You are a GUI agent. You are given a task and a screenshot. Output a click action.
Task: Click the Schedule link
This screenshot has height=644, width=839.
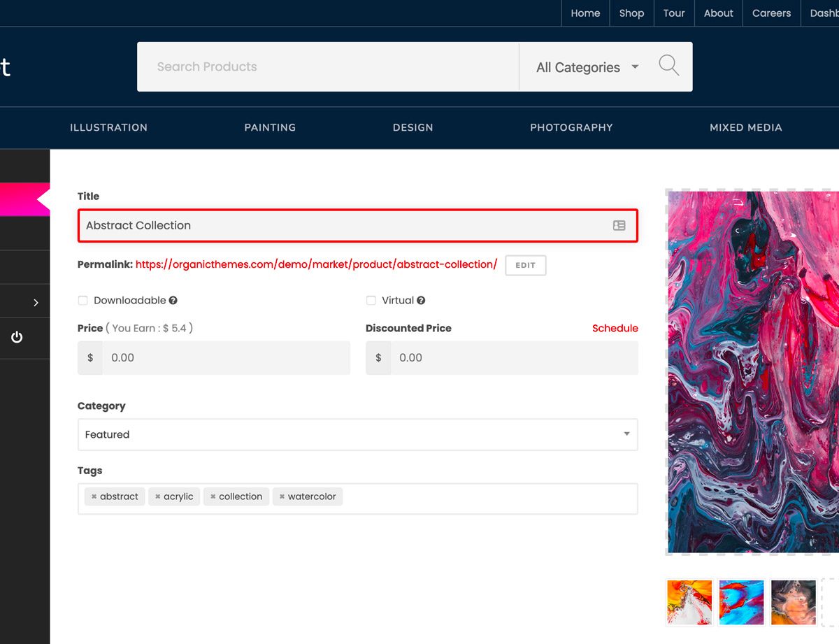615,328
